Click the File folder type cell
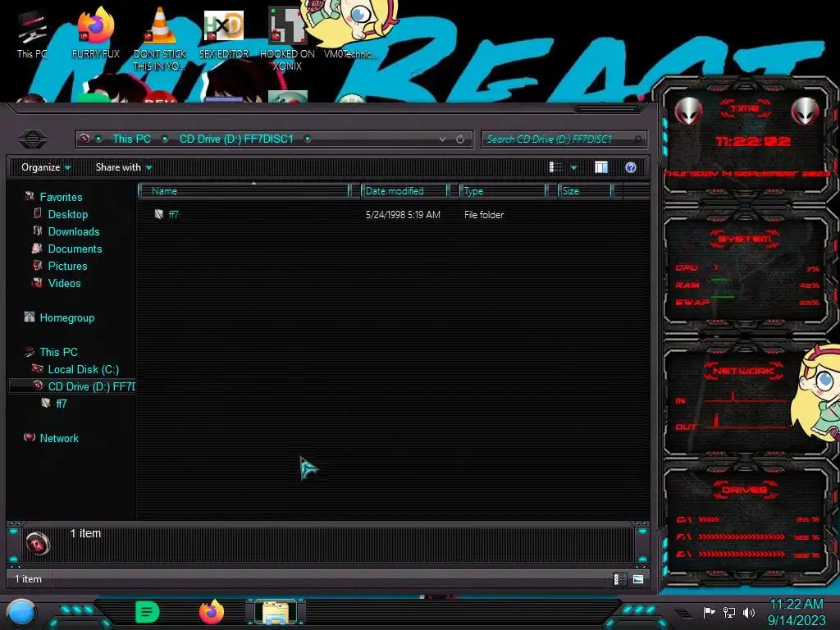The image size is (840, 630). [x=484, y=215]
